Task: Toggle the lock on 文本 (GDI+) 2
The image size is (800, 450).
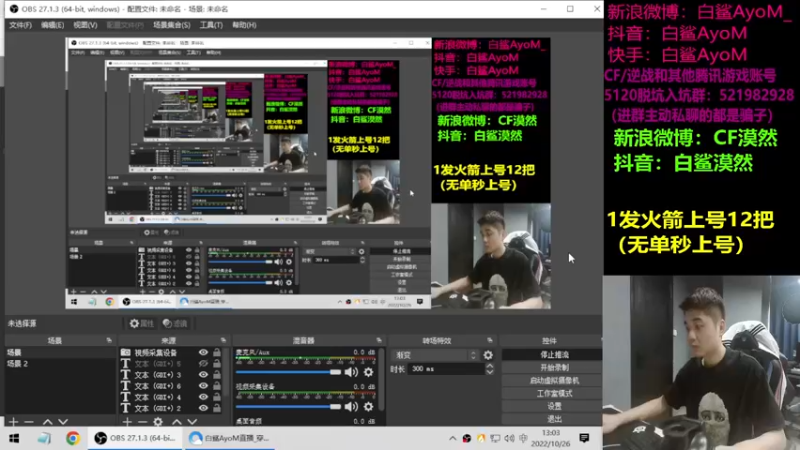Action: tap(217, 408)
